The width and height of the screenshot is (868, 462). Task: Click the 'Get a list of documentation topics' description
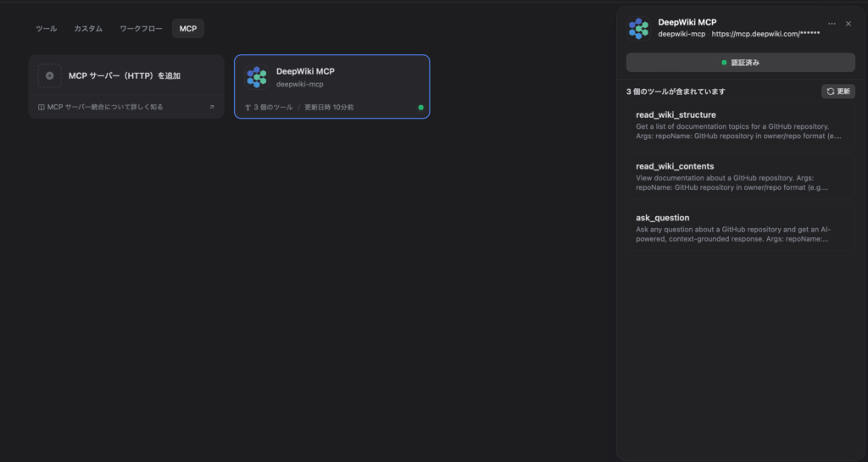pyautogui.click(x=739, y=131)
